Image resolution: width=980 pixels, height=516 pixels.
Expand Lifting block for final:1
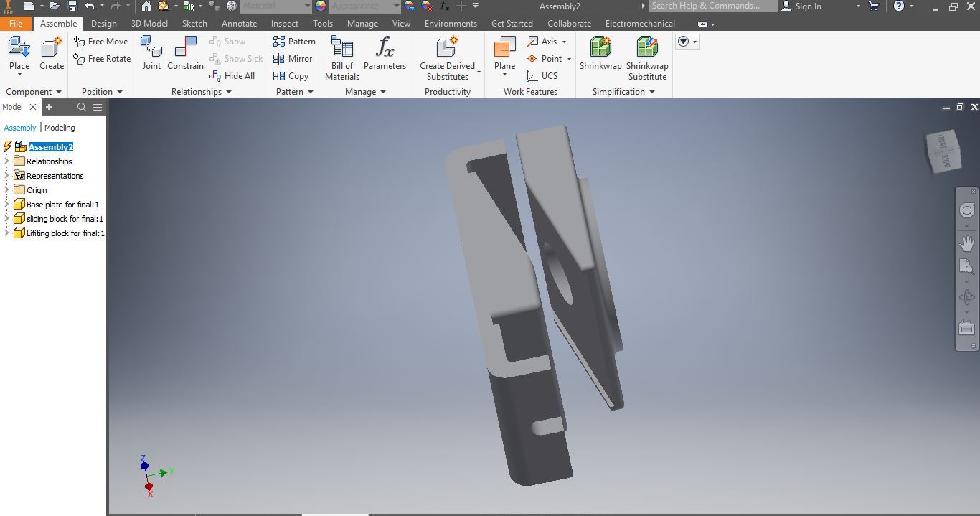click(x=6, y=233)
